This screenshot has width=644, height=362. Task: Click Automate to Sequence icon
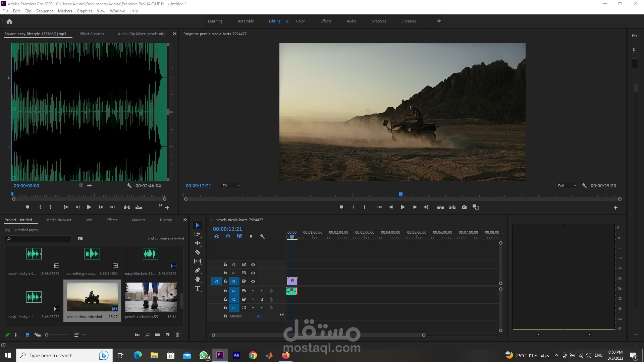(x=137, y=335)
